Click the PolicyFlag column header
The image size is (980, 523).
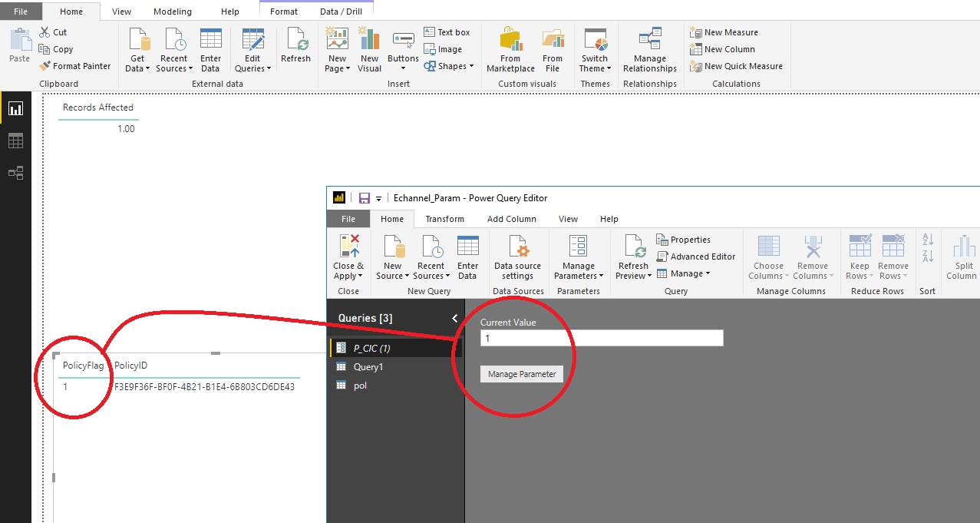pos(83,366)
